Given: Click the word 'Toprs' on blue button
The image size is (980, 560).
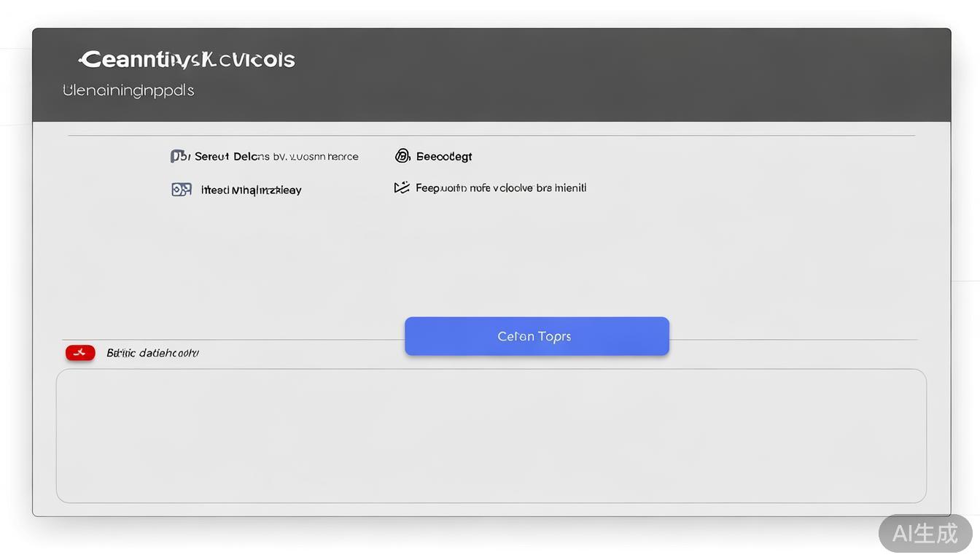Looking at the screenshot, I should click(x=554, y=336).
